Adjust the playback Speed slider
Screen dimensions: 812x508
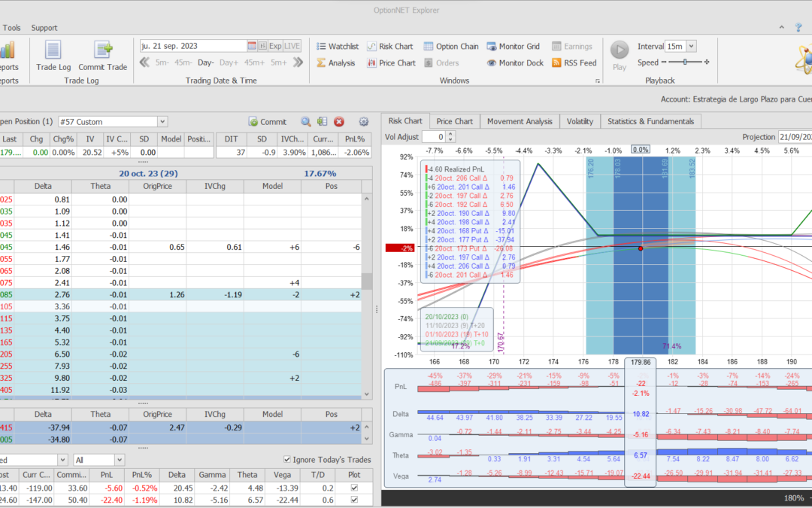tap(685, 62)
